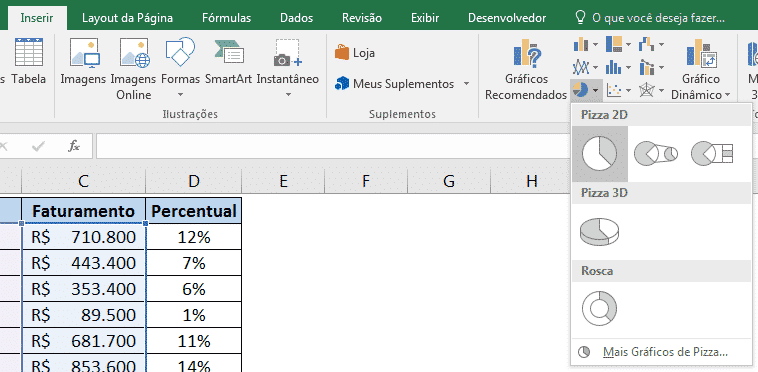The height and width of the screenshot is (372, 758).
Task: Click the fx insert function icon
Action: point(73,146)
